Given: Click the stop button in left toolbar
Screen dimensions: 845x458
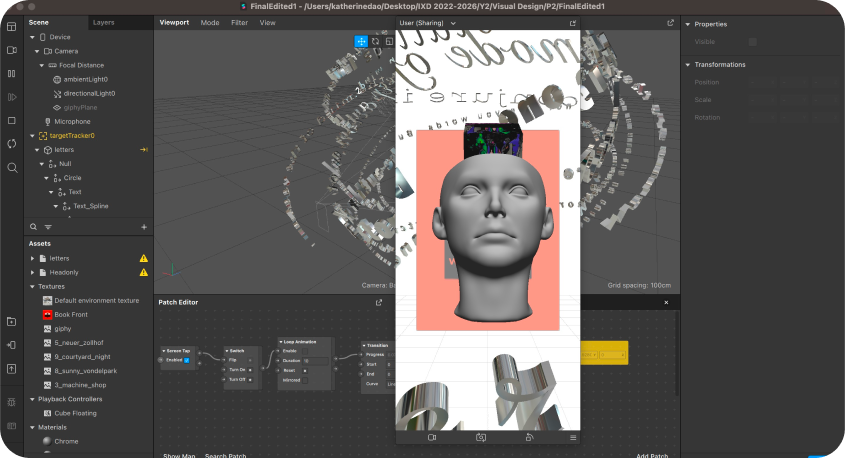Looking at the screenshot, I should (11, 120).
